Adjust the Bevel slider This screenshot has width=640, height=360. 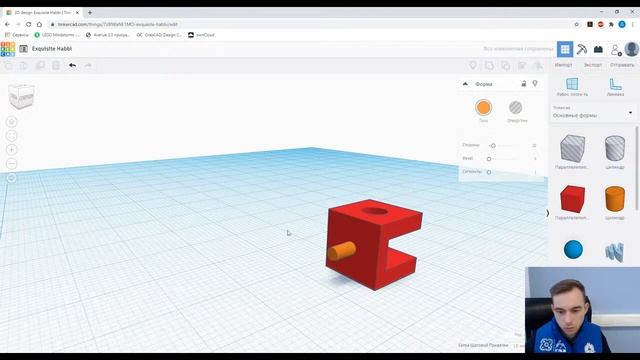(489, 159)
